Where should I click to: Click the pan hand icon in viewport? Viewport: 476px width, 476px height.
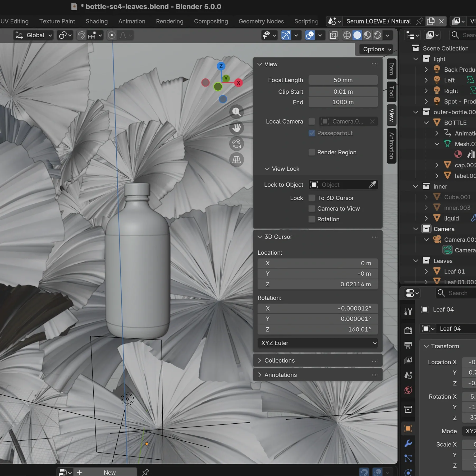[236, 128]
